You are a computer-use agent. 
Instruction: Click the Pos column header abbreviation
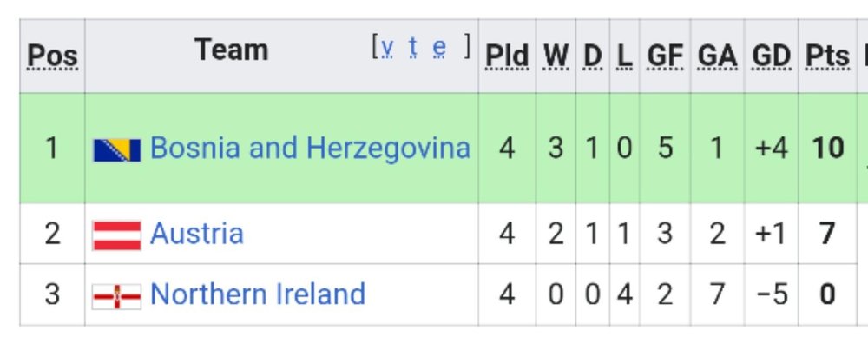click(53, 56)
